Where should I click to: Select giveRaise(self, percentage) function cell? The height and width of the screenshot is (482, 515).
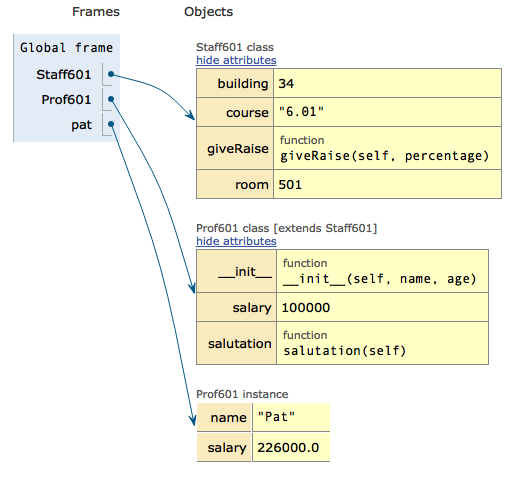(387, 148)
